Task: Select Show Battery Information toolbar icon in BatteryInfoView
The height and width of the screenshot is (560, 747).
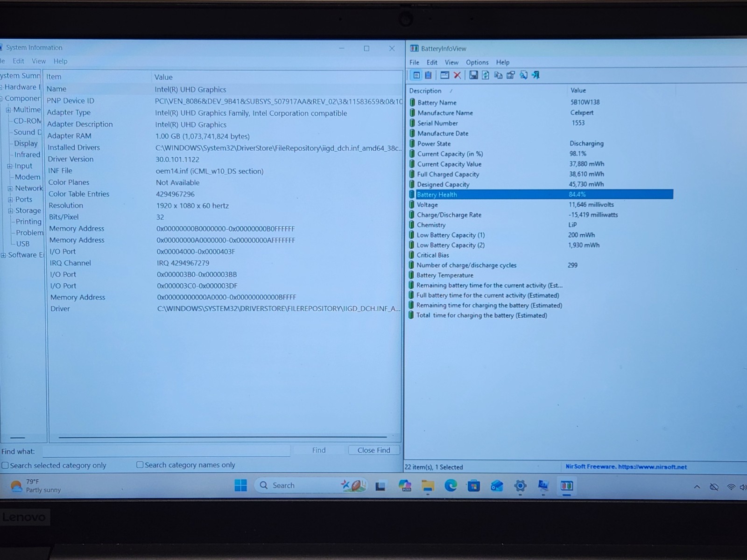Action: tap(416, 75)
